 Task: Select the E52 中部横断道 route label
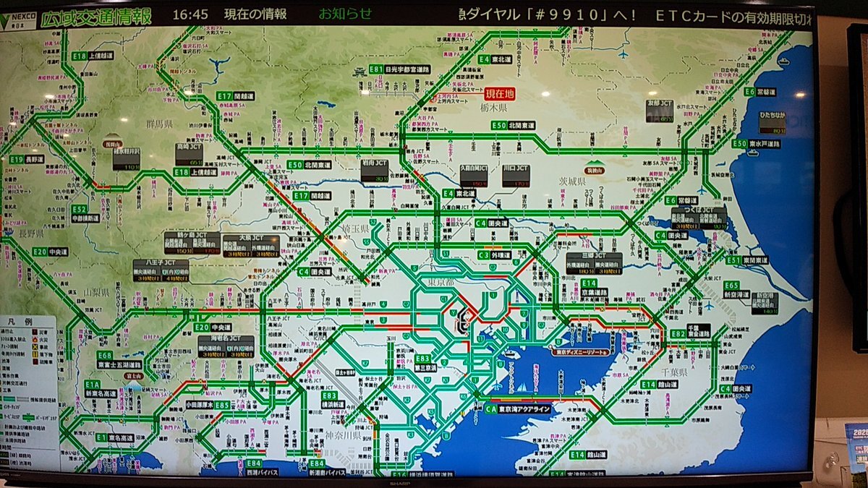point(85,213)
